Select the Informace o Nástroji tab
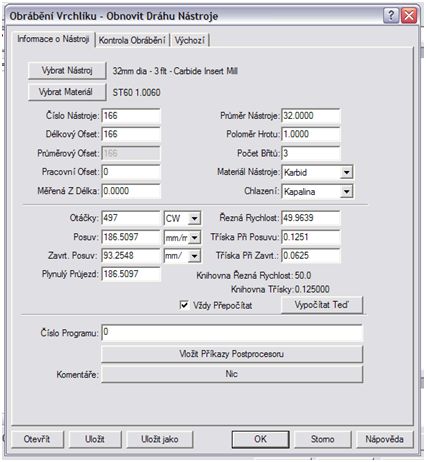426x462 pixels. [53, 39]
